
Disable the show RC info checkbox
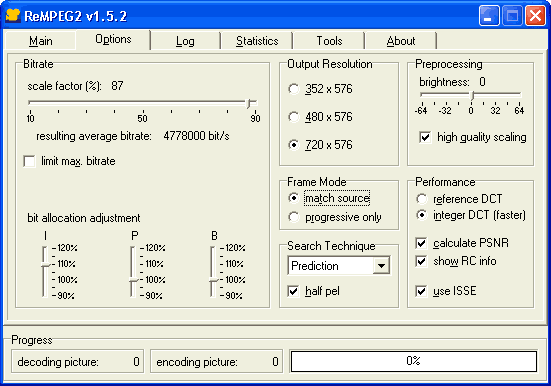click(x=421, y=261)
